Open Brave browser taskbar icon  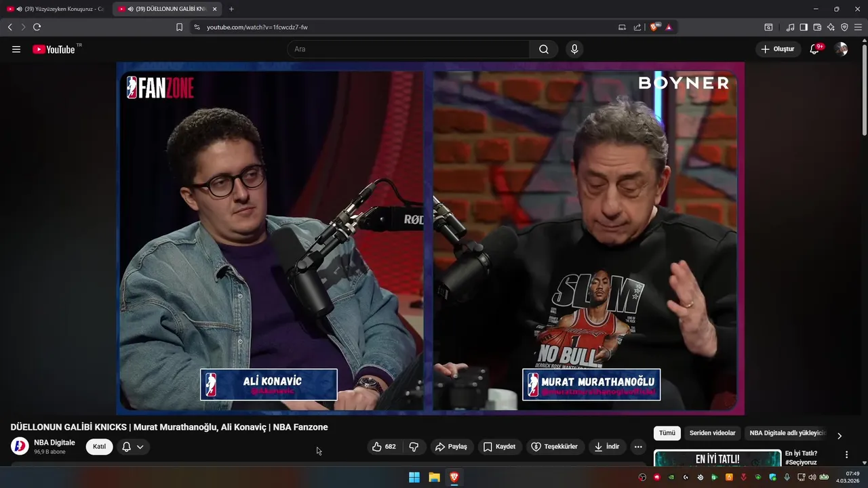pos(454,477)
